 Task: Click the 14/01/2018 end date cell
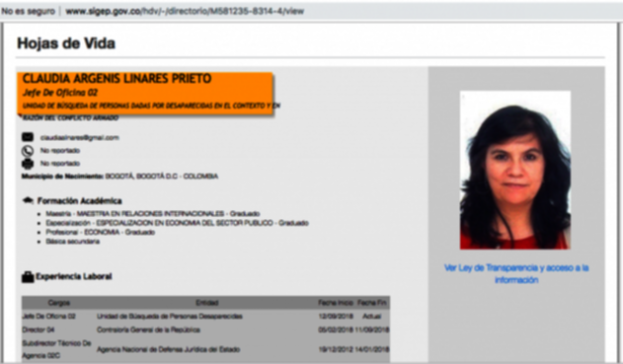click(372, 350)
